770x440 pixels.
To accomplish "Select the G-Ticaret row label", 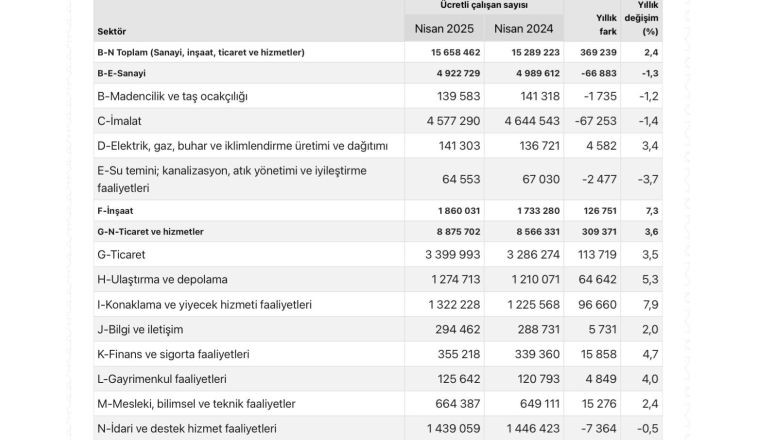I will pyautogui.click(x=121, y=254).
